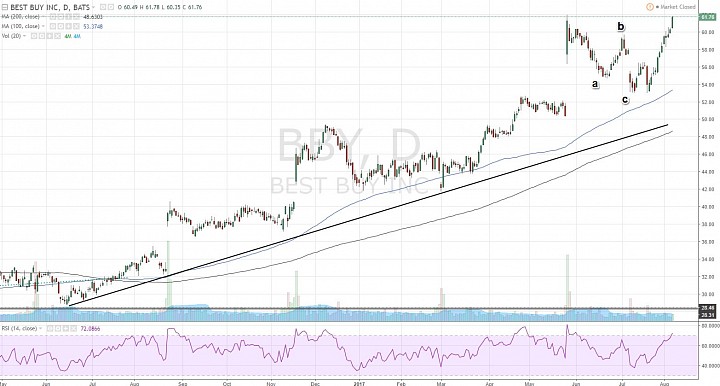Viewport: 720px width, 386px height.
Task: Toggle visibility of the BEST BUY INC price series
Action: pos(103,7)
